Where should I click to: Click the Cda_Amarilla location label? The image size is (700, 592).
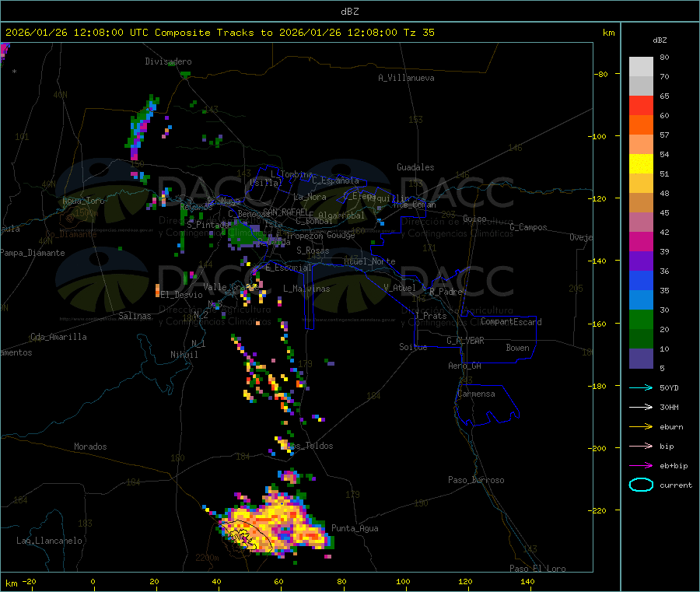(59, 337)
